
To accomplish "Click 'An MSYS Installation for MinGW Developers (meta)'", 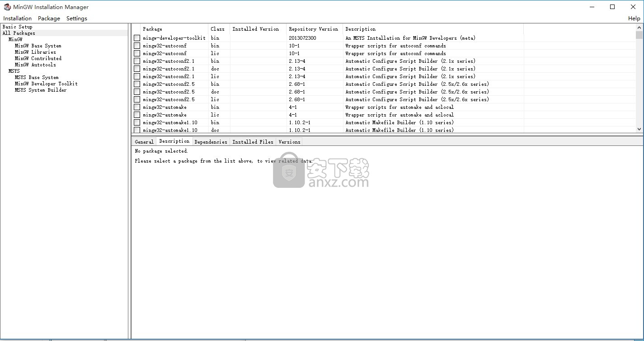I will tap(410, 38).
